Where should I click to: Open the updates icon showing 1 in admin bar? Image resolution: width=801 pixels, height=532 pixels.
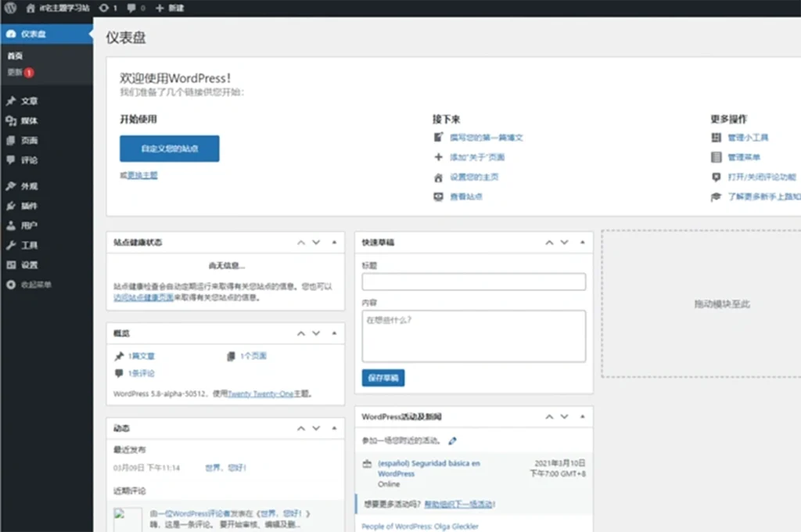point(108,8)
